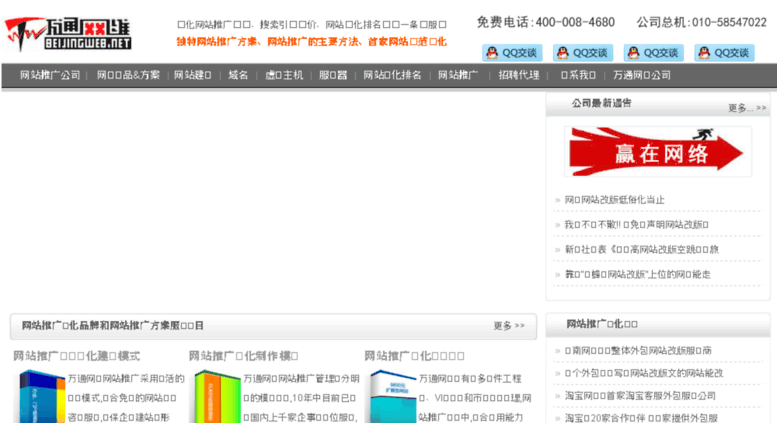This screenshot has width=777, height=423.
Task: Open the news item mentioning 免责声明网站改版
Action: [x=636, y=224]
